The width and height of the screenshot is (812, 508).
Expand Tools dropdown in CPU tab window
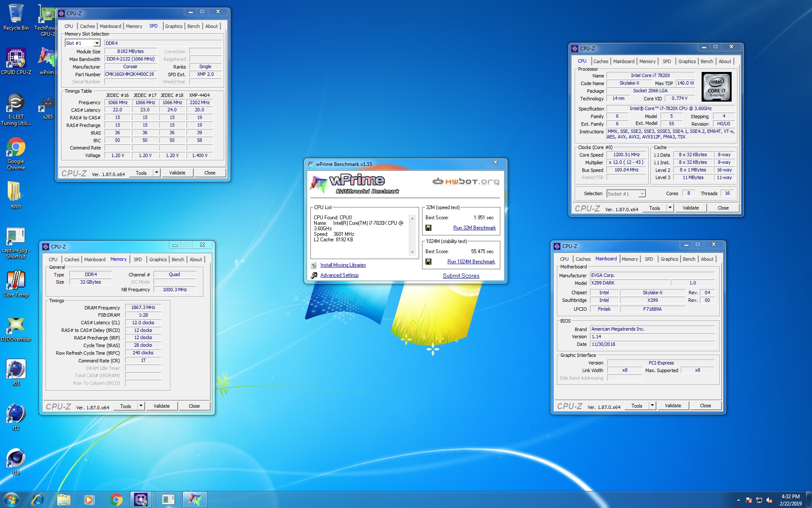click(x=670, y=208)
